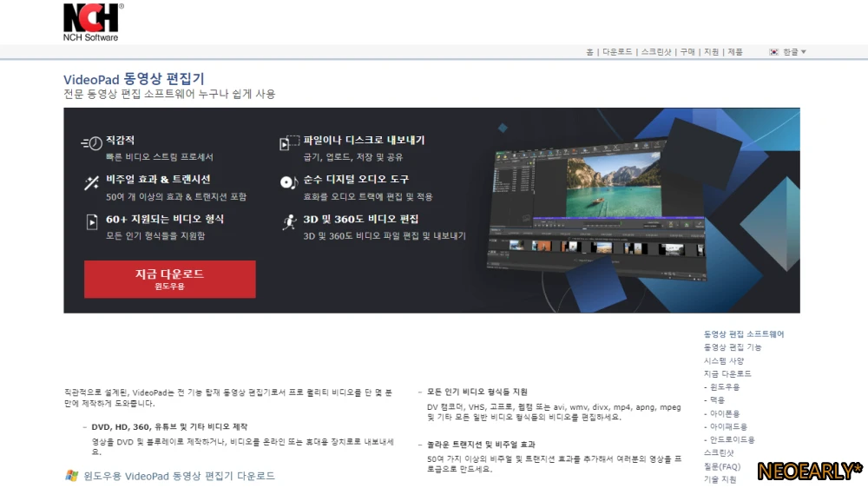Viewport: 868px width, 488px height.
Task: Click the video file icon beside 60+ 지원되는 비디오 형식
Action: click(92, 221)
